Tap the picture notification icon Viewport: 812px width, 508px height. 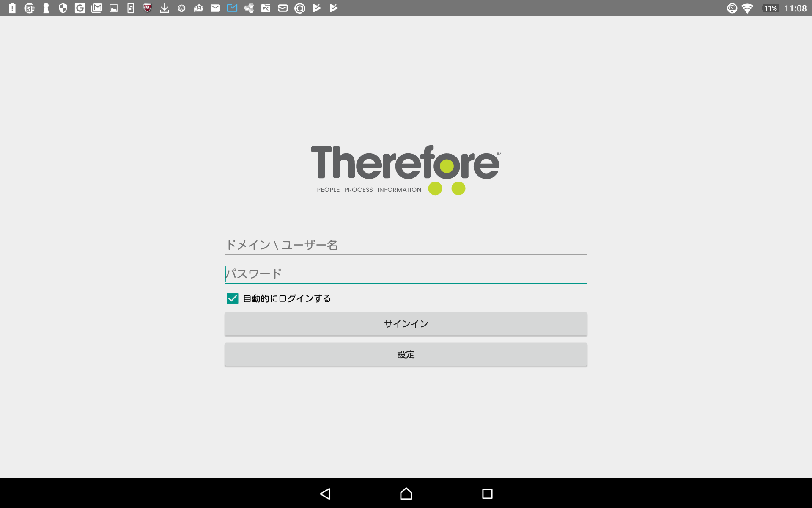114,8
